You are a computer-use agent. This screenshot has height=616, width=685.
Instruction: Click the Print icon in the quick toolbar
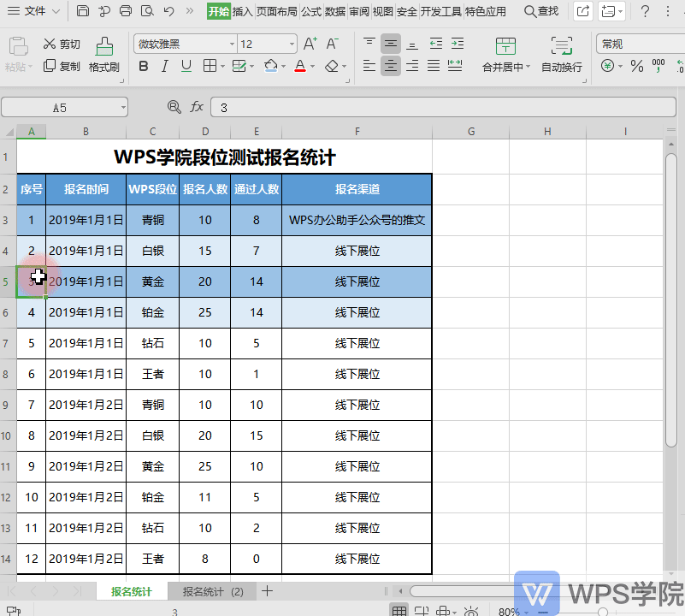pyautogui.click(x=126, y=11)
